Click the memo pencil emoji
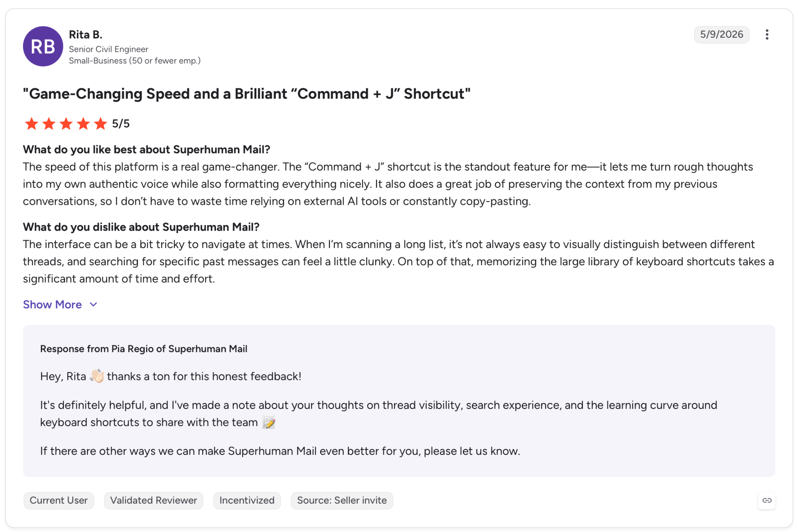 point(269,422)
